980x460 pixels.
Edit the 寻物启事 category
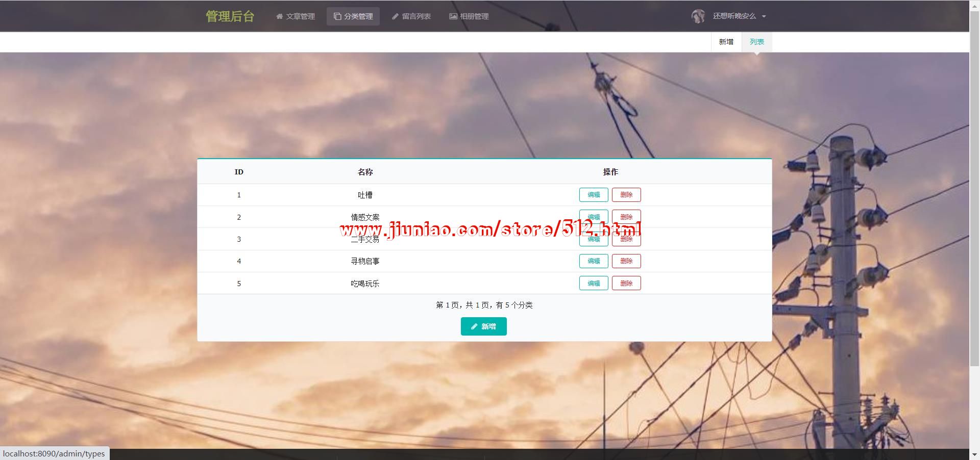point(594,261)
